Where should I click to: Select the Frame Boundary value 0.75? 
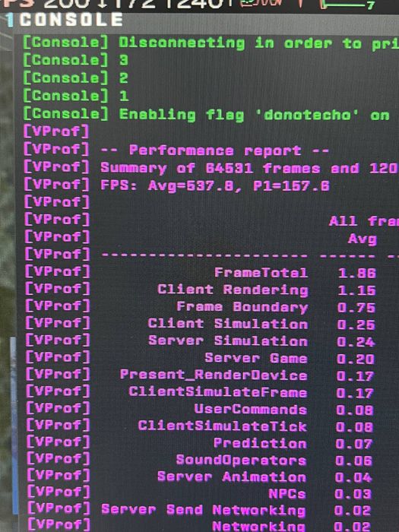click(356, 307)
